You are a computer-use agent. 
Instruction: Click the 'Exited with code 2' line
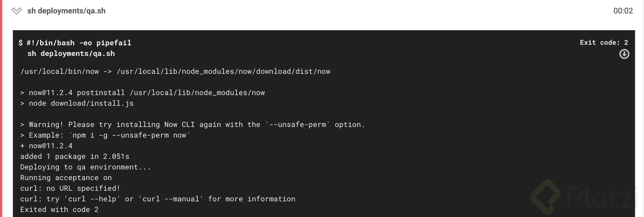click(59, 209)
